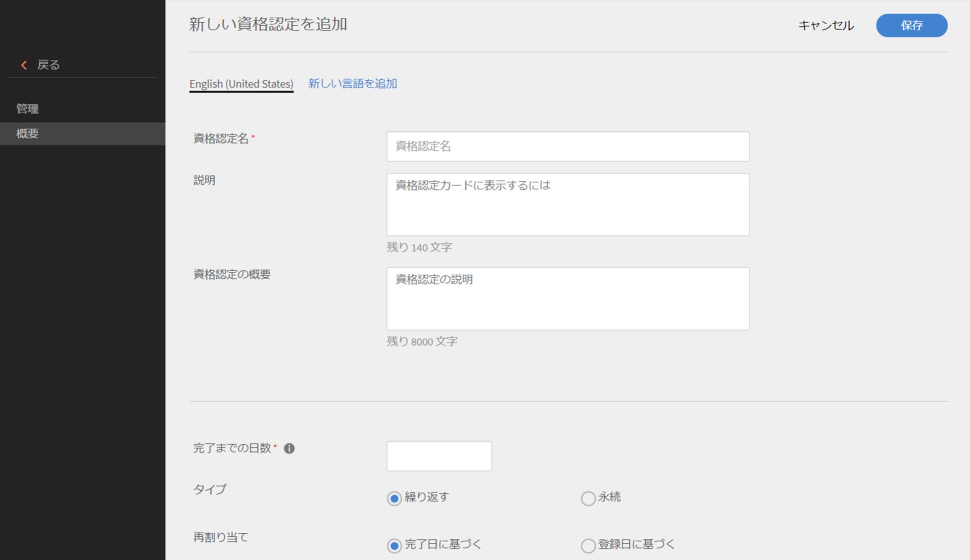The height and width of the screenshot is (560, 970).
Task: Click the 保存 button
Action: [x=911, y=25]
